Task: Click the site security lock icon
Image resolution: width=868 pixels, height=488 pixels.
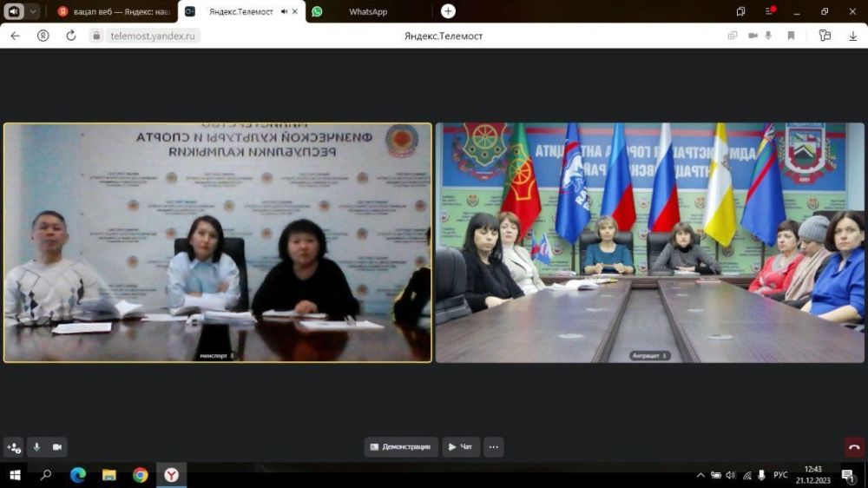Action: point(96,36)
